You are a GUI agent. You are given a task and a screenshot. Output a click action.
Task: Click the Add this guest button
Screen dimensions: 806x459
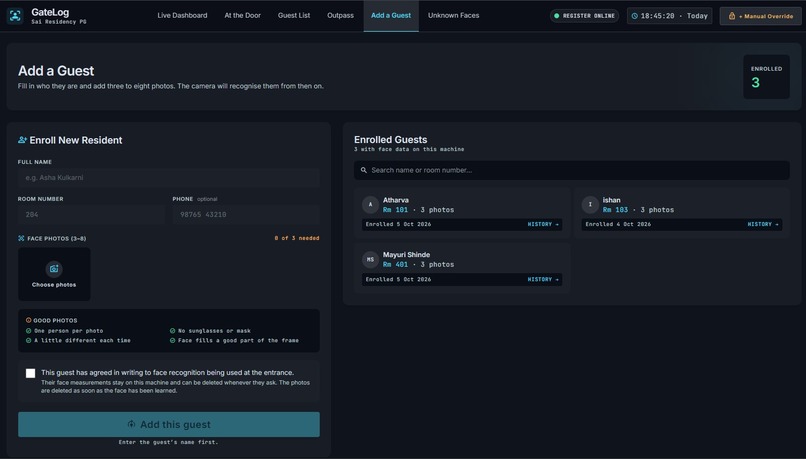coord(169,425)
